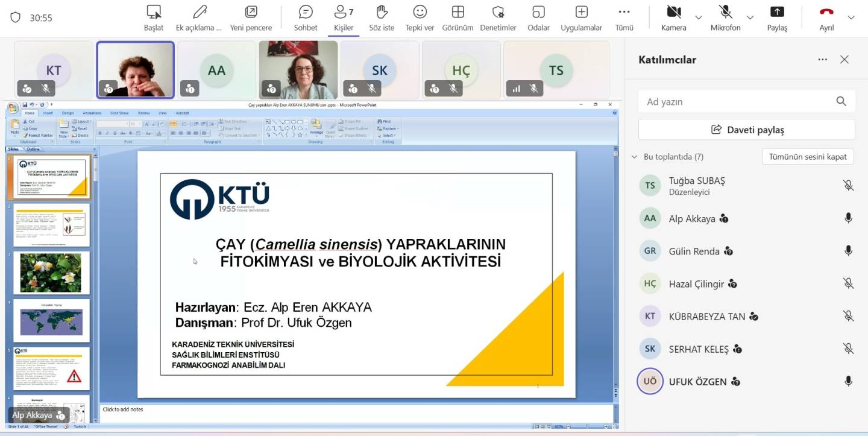This screenshot has width=868, height=436.
Task: Select slide 3 thumbnail with flower photo
Action: 51,273
